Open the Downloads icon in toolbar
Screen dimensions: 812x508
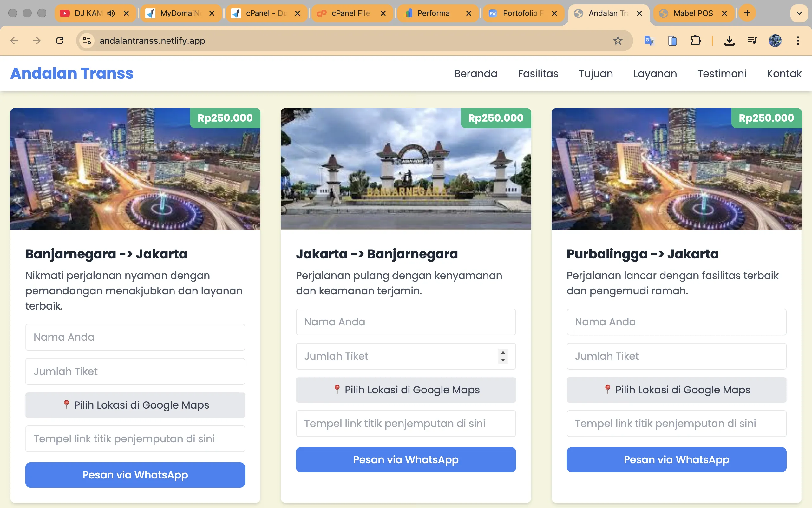[729, 41]
